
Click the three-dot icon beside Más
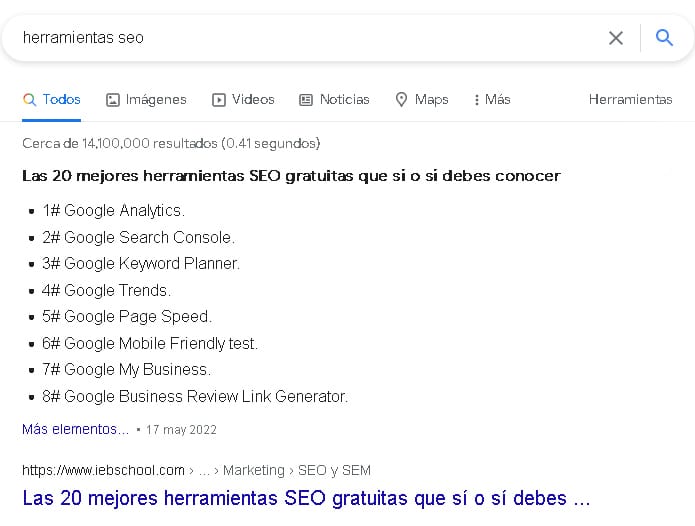point(476,100)
